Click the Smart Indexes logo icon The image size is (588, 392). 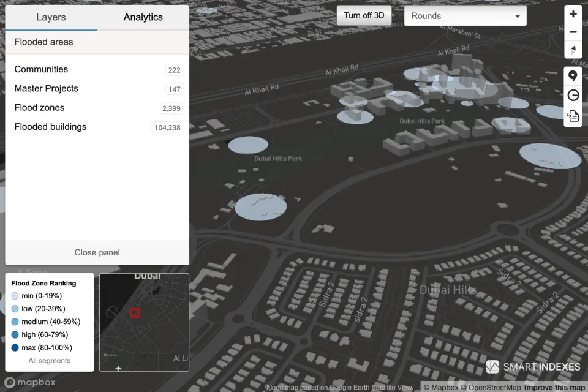[x=492, y=367]
